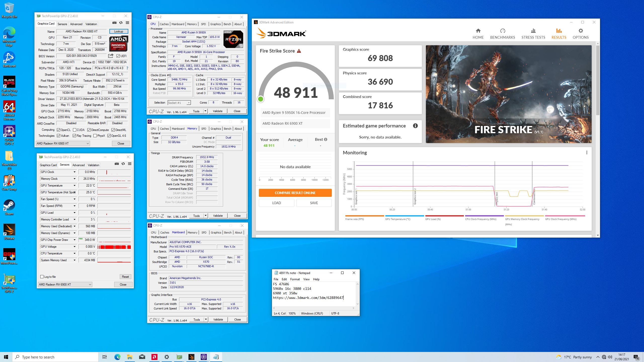Viewport: 644px width, 362px height.
Task: Toggle DirectCompute checkbox in GPU-Z
Action: pyautogui.click(x=89, y=130)
